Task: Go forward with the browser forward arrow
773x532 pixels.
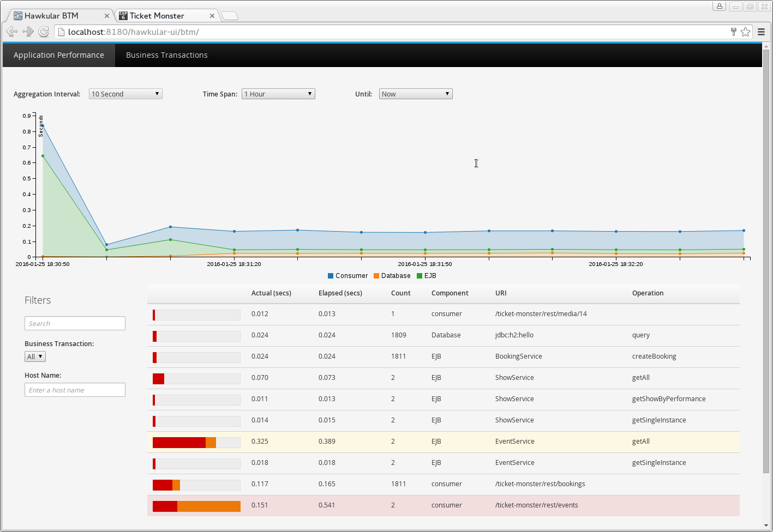Action: [28, 32]
